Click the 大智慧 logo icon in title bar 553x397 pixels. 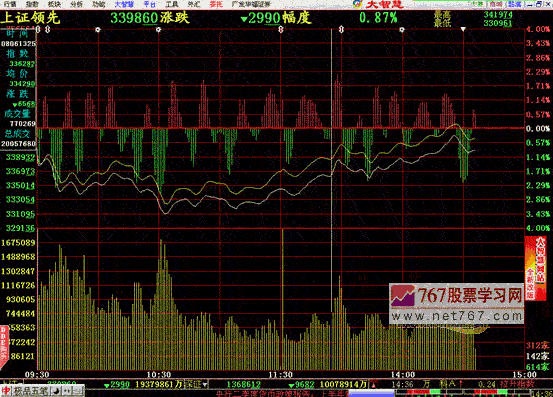358,4
